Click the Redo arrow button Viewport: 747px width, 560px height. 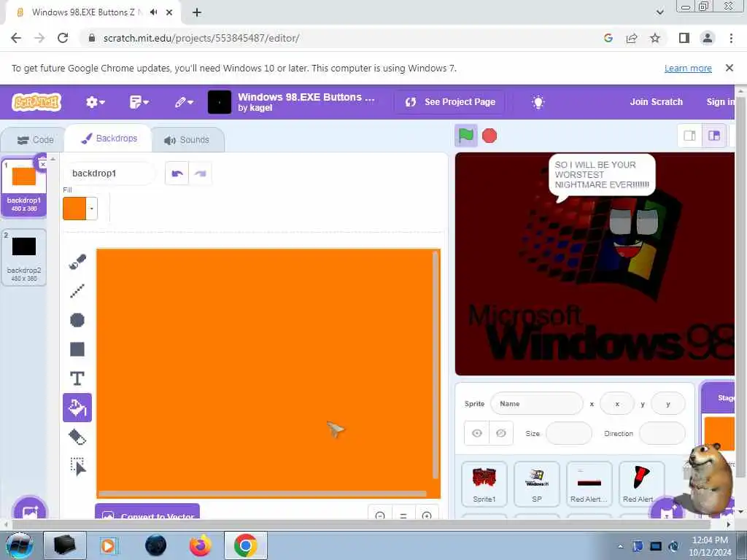pyautogui.click(x=200, y=174)
